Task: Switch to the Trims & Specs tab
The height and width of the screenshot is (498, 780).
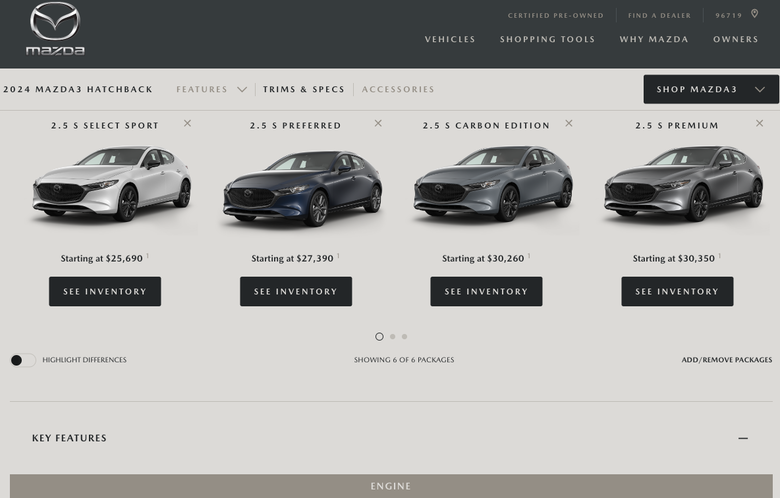Action: pos(303,90)
